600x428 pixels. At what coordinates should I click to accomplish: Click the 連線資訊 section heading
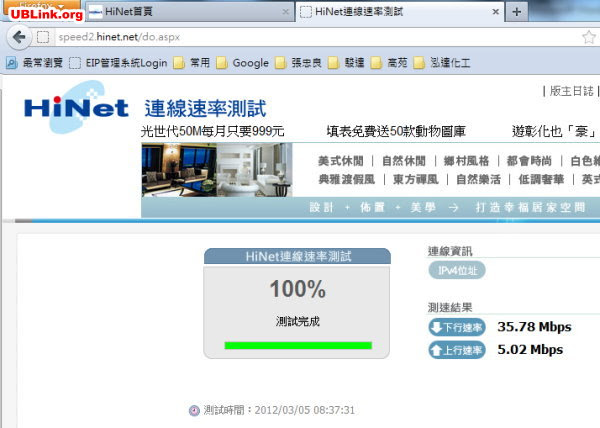(x=450, y=251)
